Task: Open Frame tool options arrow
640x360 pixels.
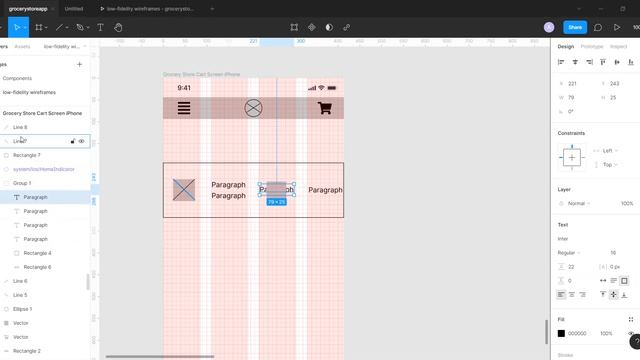Action: pos(46,28)
